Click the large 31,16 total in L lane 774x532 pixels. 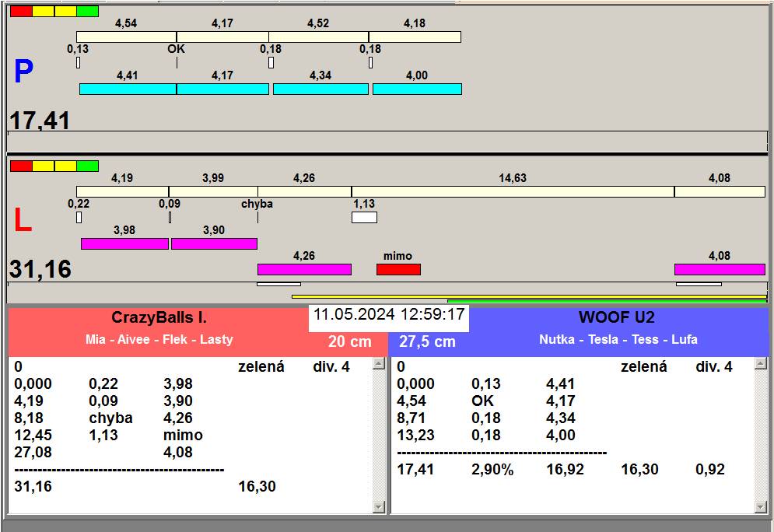pos(40,269)
